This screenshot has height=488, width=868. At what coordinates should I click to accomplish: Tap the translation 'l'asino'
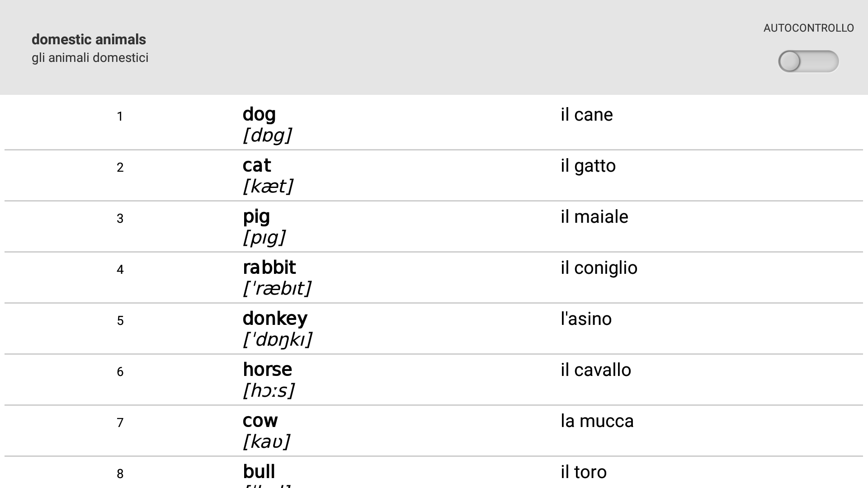(586, 319)
